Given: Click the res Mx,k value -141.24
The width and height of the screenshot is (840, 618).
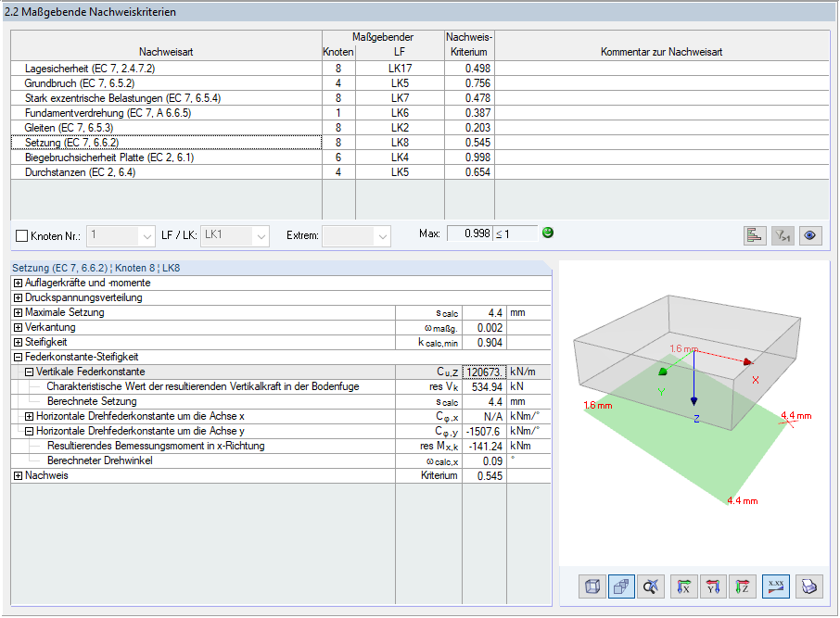Looking at the screenshot, I should 484,446.
